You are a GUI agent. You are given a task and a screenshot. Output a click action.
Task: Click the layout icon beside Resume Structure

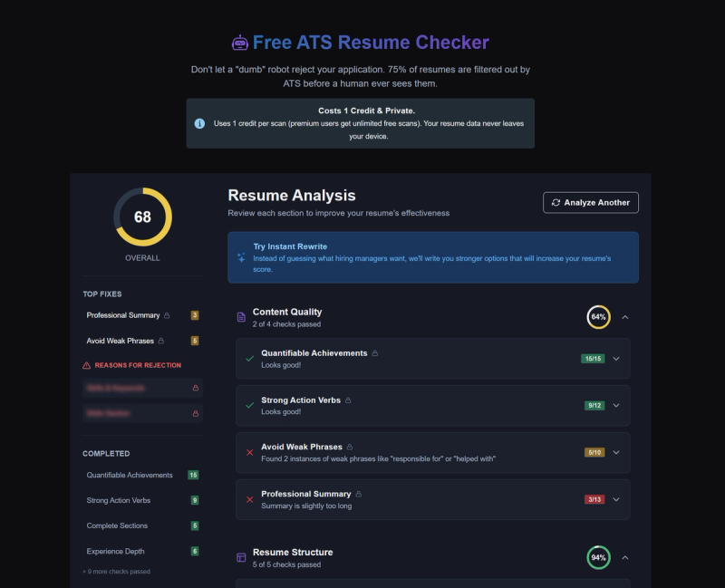[241, 557]
